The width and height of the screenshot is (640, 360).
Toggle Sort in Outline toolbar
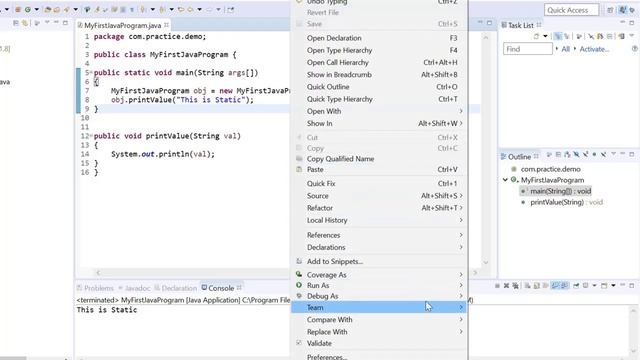567,155
